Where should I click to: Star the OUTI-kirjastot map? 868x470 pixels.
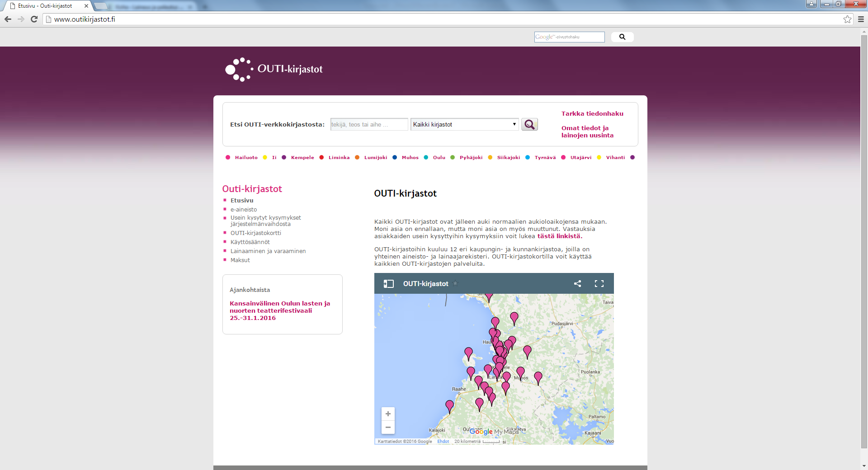click(455, 283)
